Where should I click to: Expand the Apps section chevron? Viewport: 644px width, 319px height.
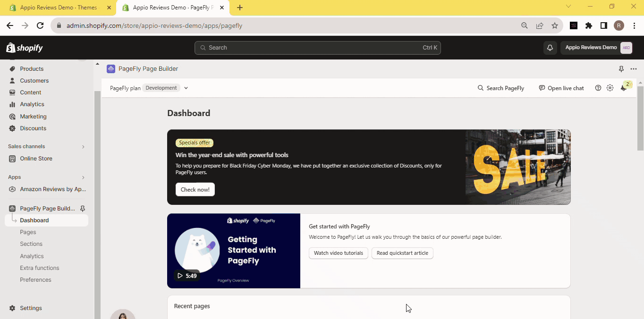click(83, 177)
